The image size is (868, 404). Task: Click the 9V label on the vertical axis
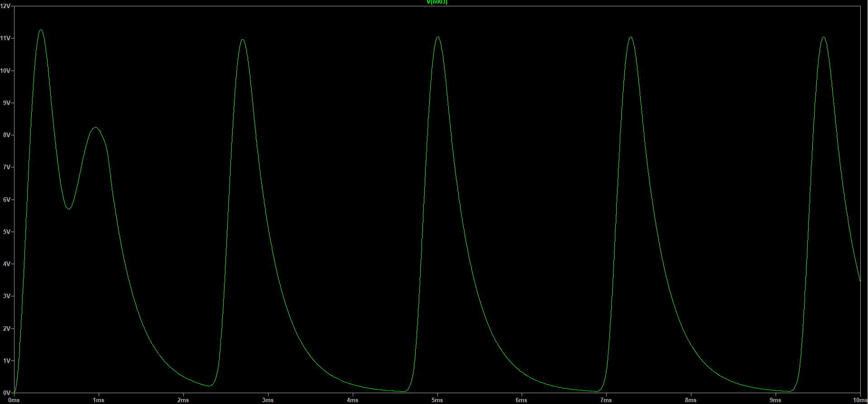pyautogui.click(x=6, y=103)
